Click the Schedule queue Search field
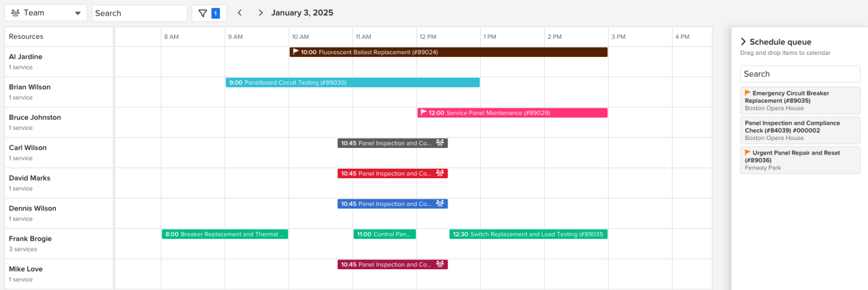This screenshot has height=290, width=868. tap(800, 74)
